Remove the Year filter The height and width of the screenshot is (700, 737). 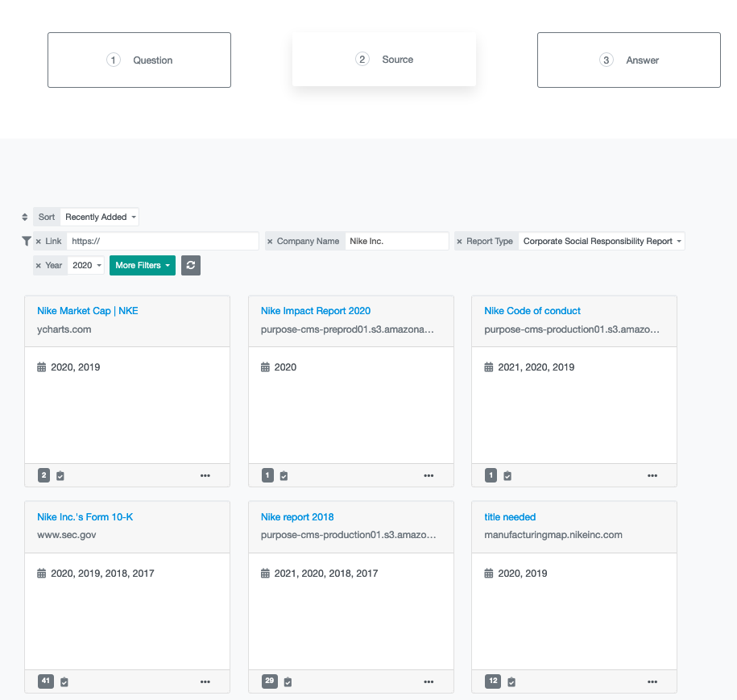pos(39,266)
